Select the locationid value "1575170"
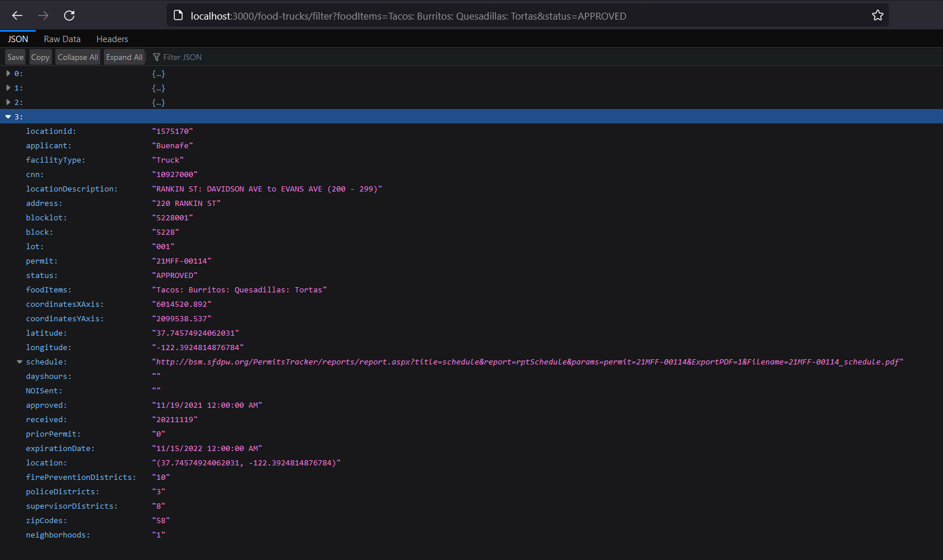This screenshot has width=943, height=560. pyautogui.click(x=172, y=131)
